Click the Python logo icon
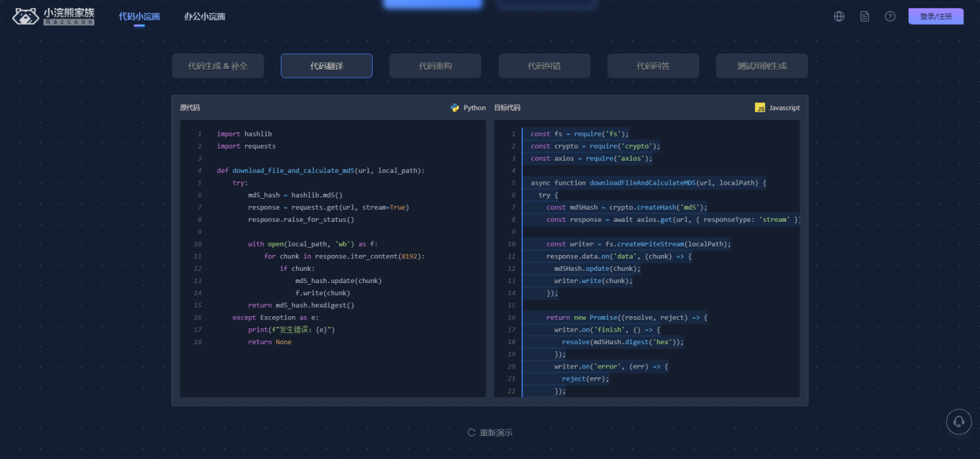980x459 pixels. coord(455,108)
